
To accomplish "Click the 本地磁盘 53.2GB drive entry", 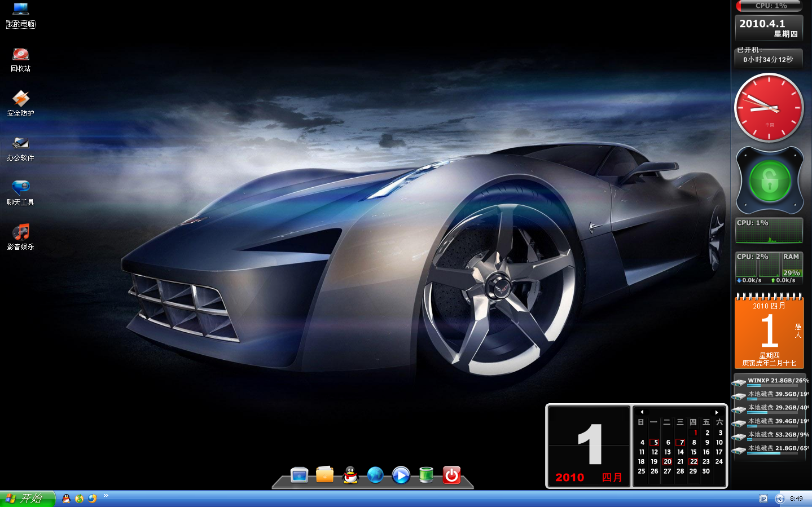I will tap(770, 436).
